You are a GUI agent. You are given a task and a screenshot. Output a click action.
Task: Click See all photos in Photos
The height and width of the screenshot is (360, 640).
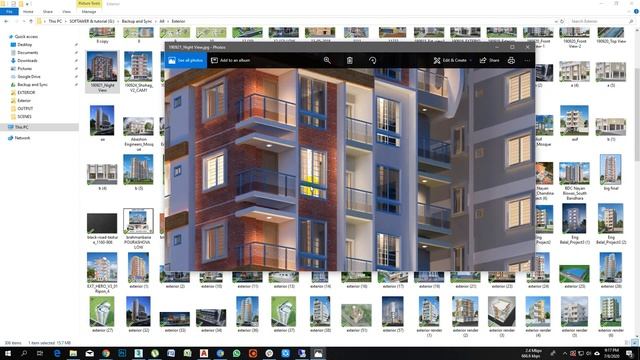(x=186, y=60)
